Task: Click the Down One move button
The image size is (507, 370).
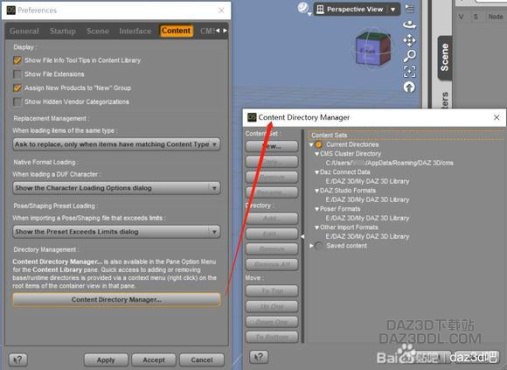Action: pyautogui.click(x=272, y=322)
